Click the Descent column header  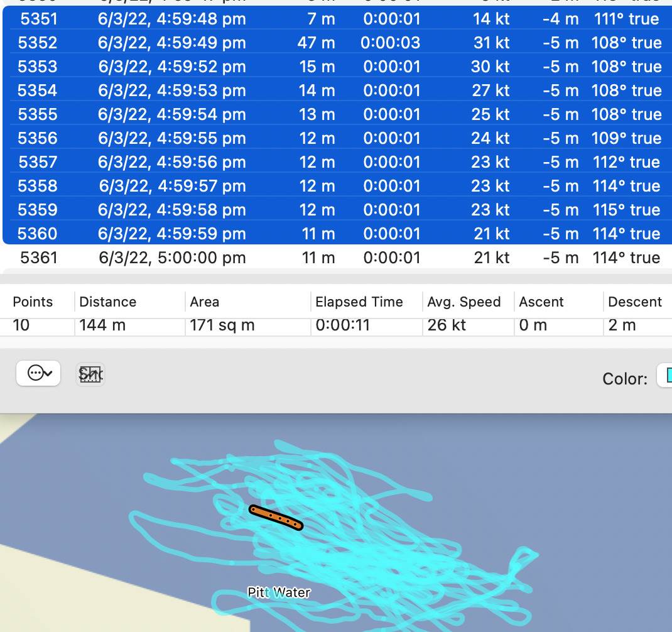pos(635,302)
